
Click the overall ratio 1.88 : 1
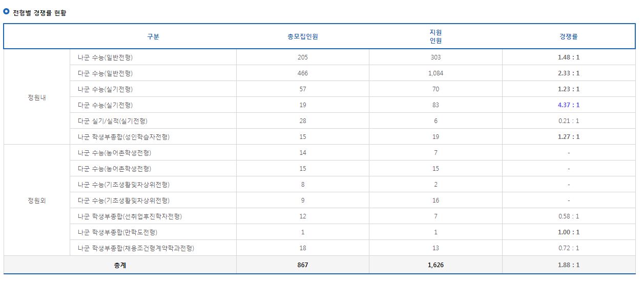click(569, 265)
